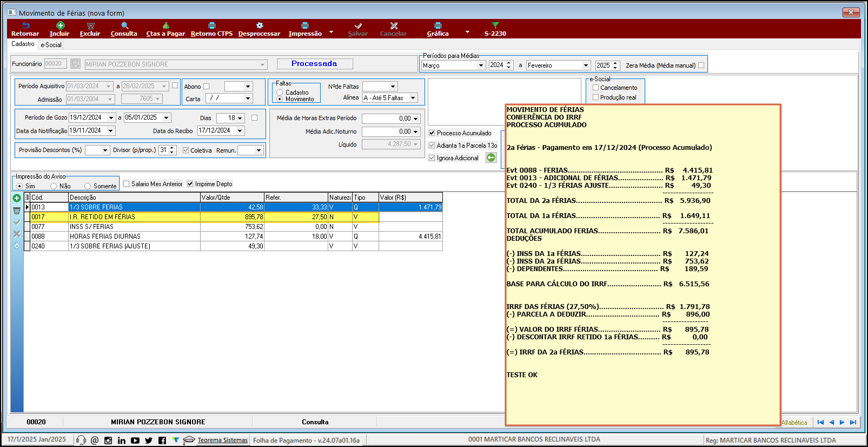This screenshot has height=447, width=868.
Task: Open Remun. dropdown
Action: point(259,150)
